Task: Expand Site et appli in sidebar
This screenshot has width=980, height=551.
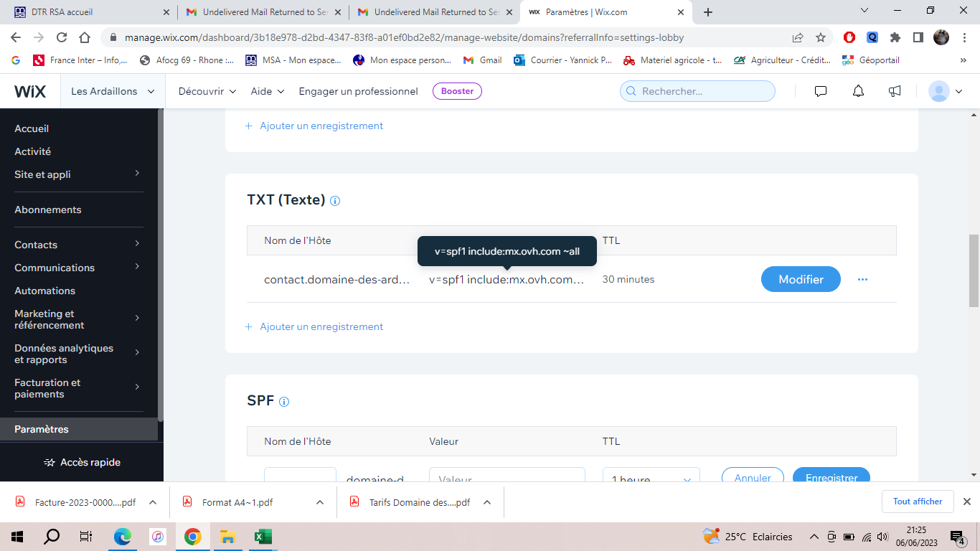Action: click(x=78, y=174)
